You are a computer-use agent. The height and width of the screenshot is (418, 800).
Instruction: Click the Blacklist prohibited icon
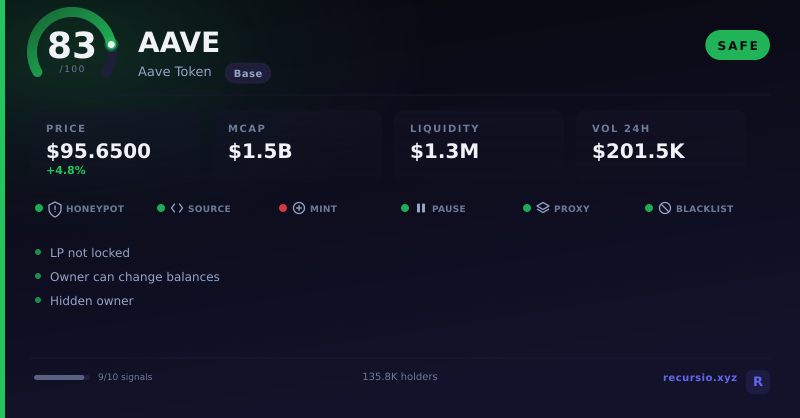point(665,208)
